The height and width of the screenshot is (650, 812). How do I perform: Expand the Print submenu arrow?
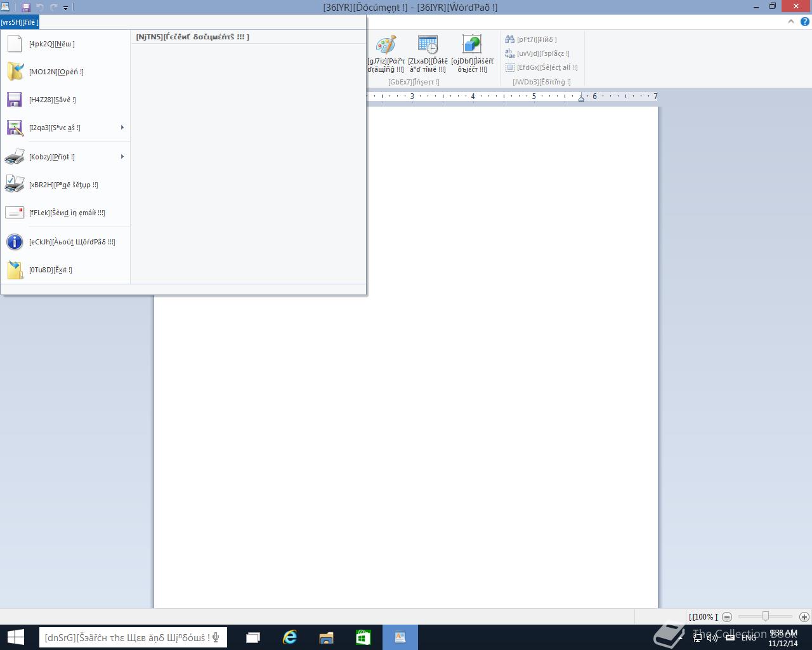(x=122, y=157)
